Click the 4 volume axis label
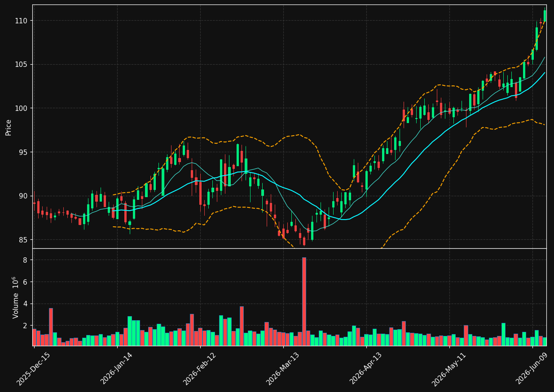 pyautogui.click(x=25, y=304)
